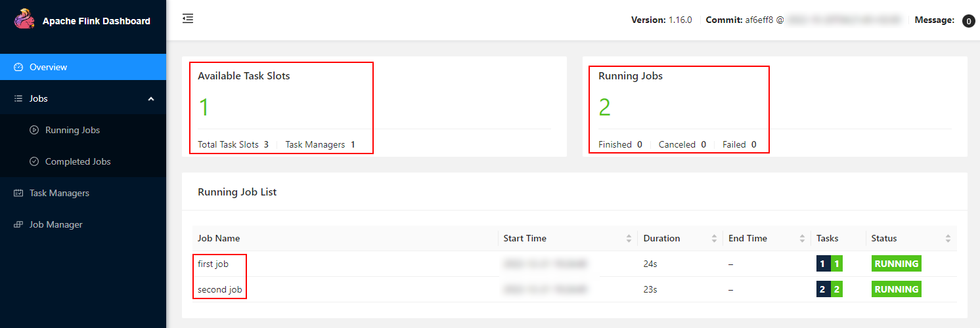Click the Apache Flink squirrel logo
Image resolution: width=980 pixels, height=328 pixels.
pyautogui.click(x=24, y=20)
